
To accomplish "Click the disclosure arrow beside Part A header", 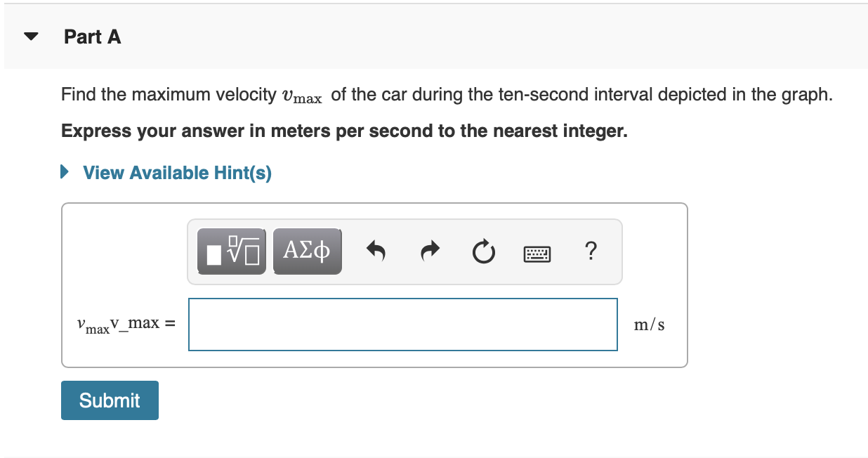I will 29,36.
